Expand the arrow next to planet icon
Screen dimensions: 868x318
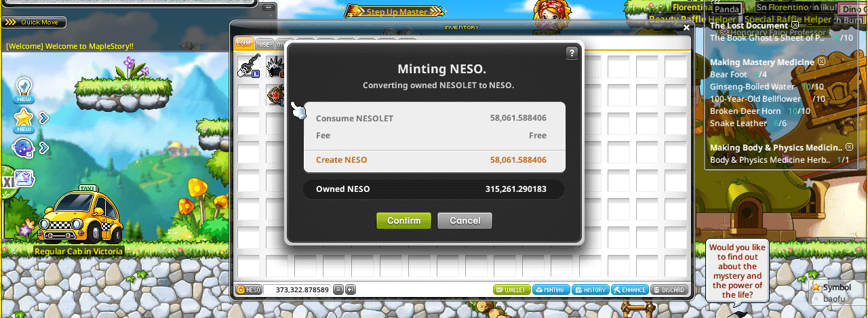[x=44, y=147]
